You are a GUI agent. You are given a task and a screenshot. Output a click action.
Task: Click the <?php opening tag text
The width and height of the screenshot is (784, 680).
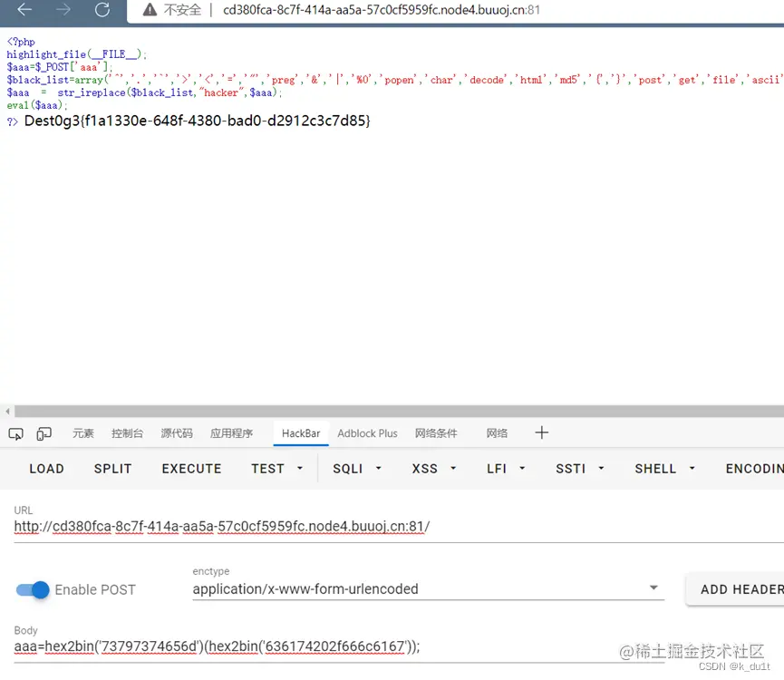pyautogui.click(x=21, y=42)
